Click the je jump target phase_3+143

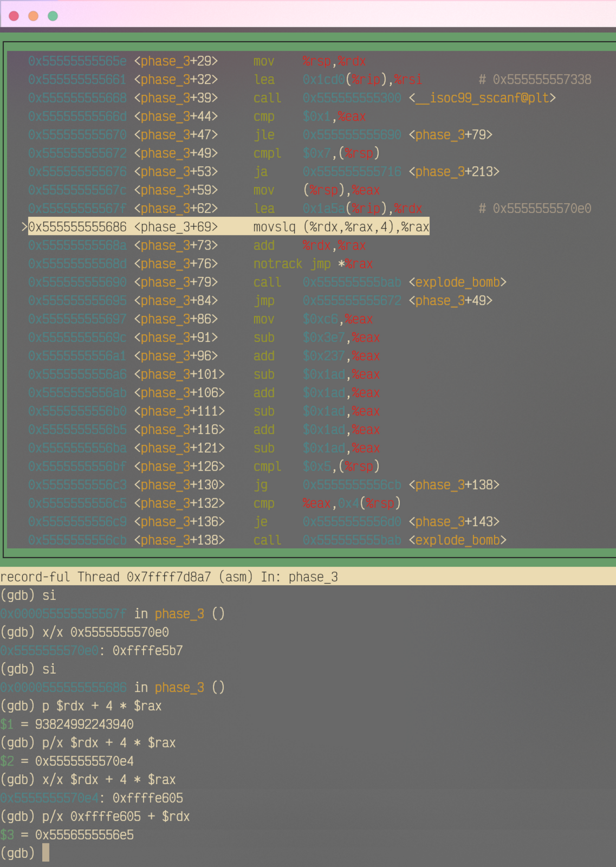(453, 522)
